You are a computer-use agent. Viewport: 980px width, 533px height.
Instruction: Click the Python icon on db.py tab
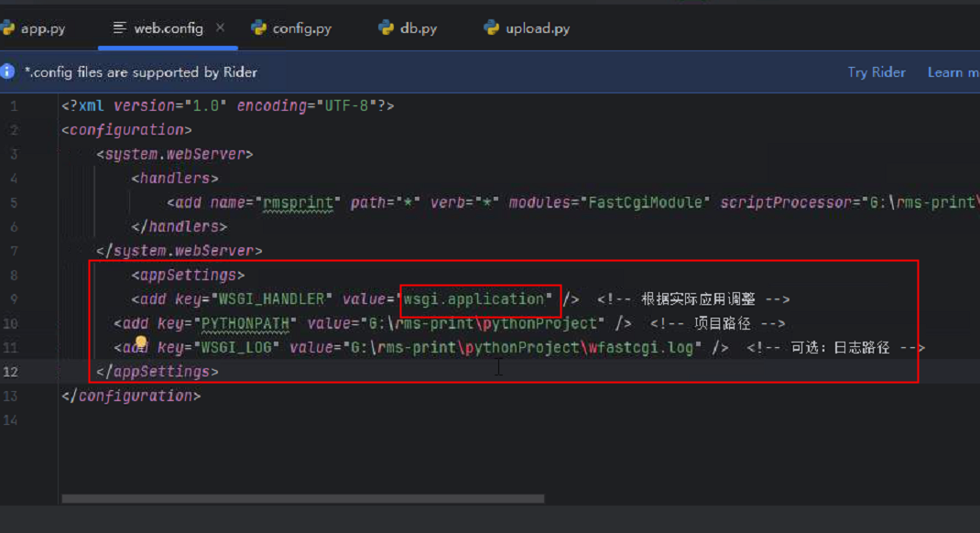click(386, 27)
